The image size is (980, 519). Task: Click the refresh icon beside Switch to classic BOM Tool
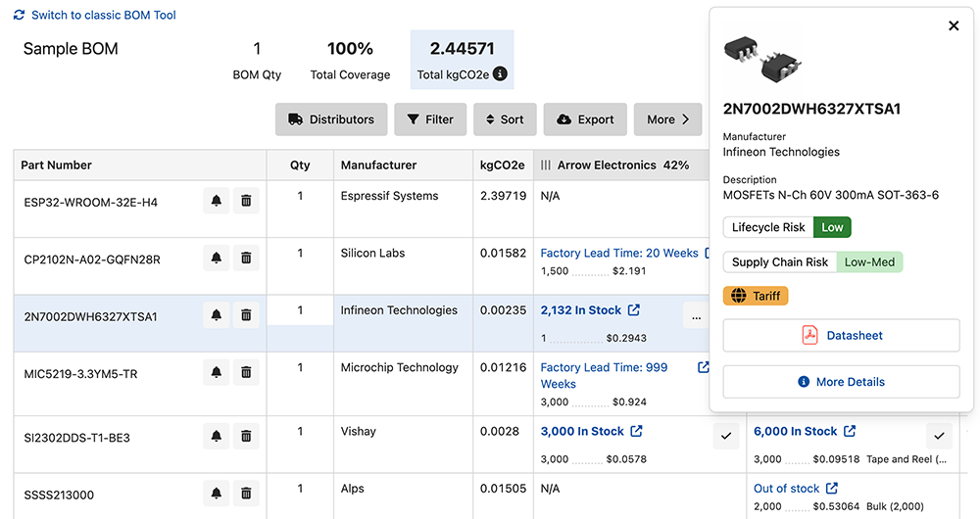tap(20, 15)
